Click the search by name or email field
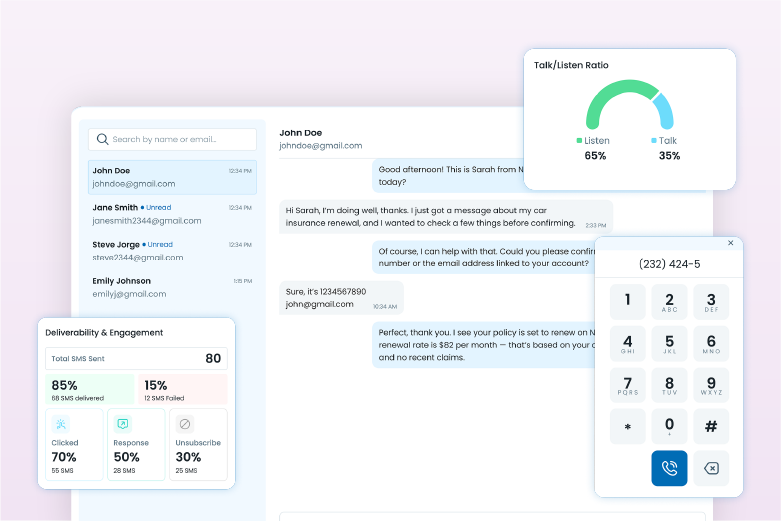The image size is (781, 521). [x=180, y=140]
